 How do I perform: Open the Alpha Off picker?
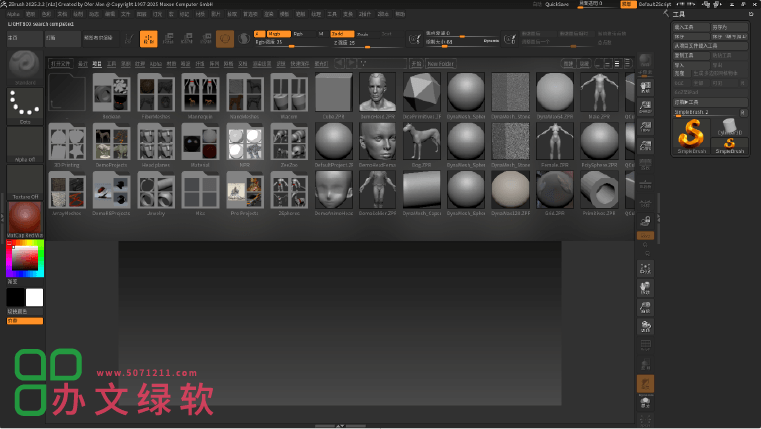click(24, 144)
